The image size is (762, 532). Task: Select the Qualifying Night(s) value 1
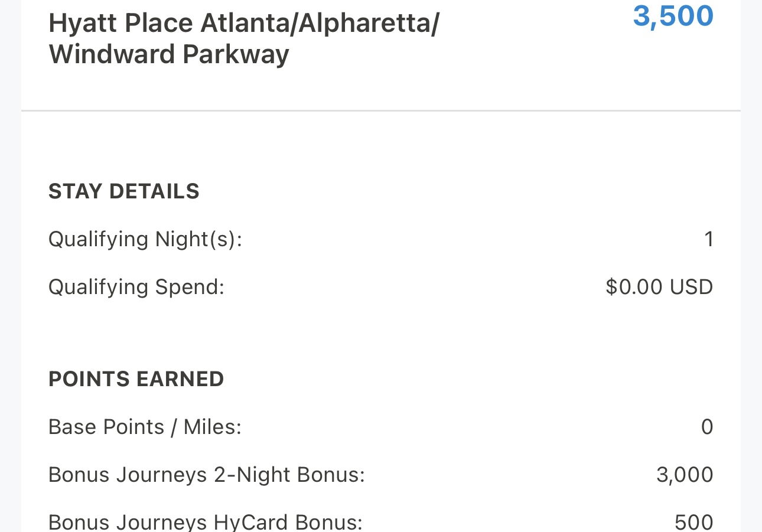click(x=709, y=239)
